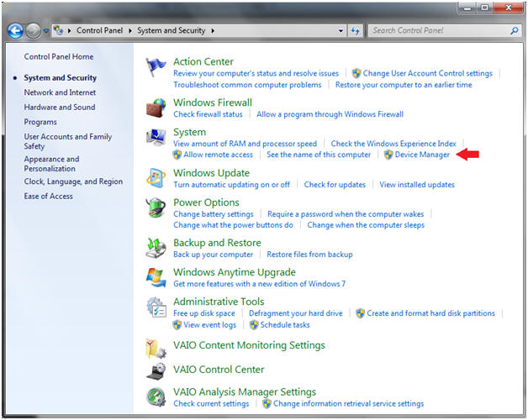Expand the arrow before Control Panel breadcrumb

pyautogui.click(x=70, y=30)
